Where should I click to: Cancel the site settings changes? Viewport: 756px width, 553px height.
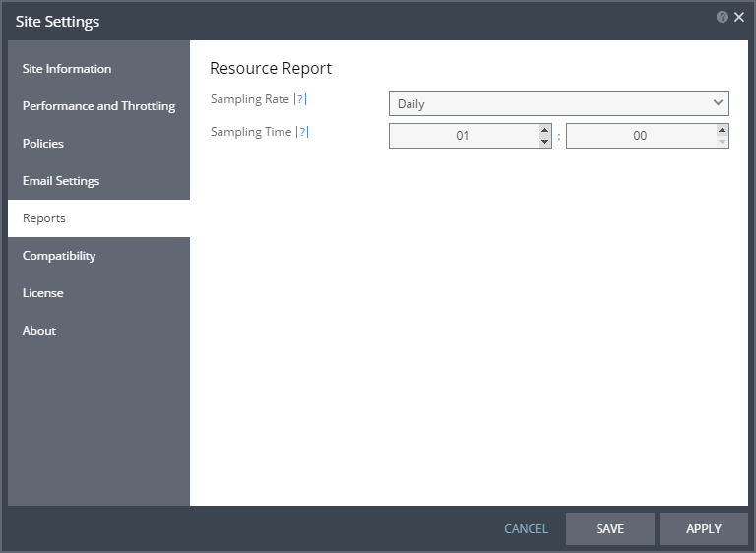[526, 529]
